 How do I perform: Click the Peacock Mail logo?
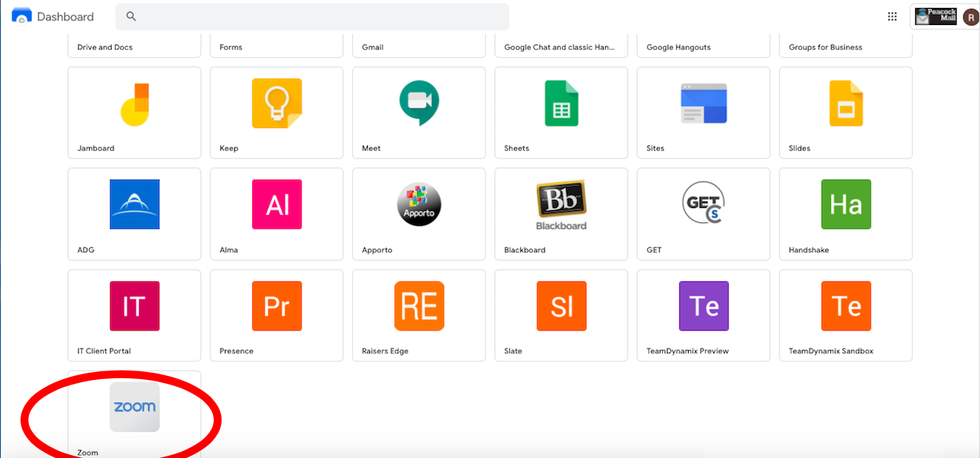coord(935,16)
